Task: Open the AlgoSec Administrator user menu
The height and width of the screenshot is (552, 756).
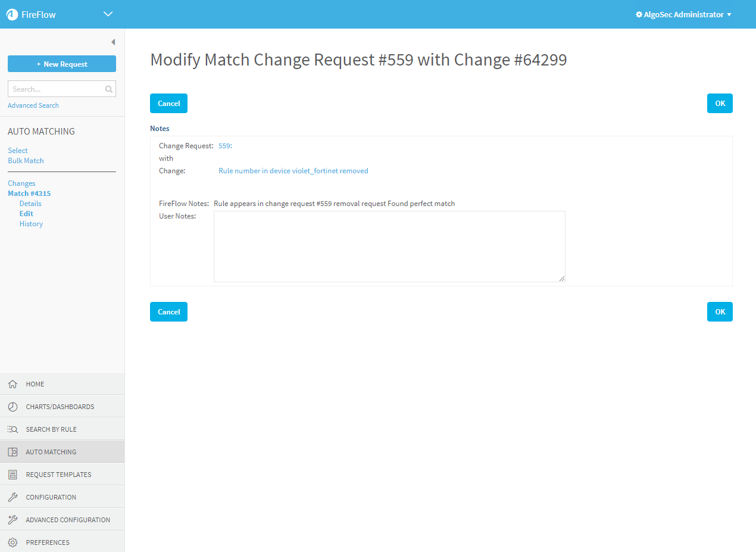Action: click(683, 14)
